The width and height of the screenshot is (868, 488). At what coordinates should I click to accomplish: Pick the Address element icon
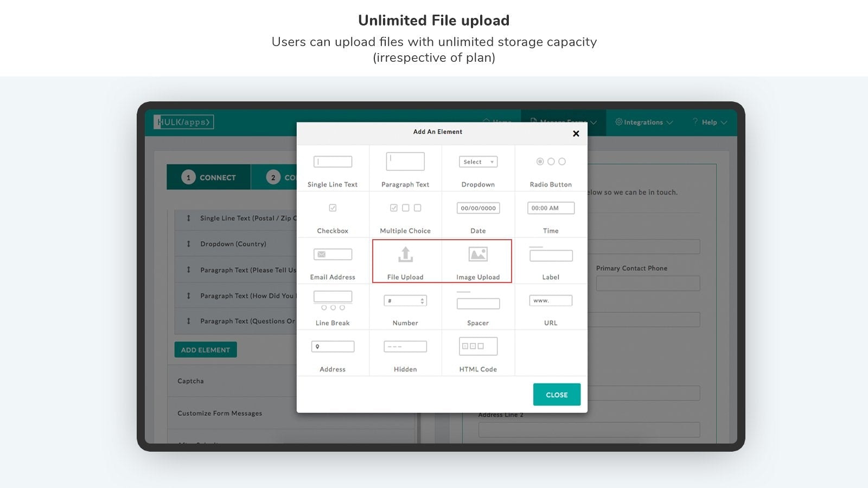[333, 346]
